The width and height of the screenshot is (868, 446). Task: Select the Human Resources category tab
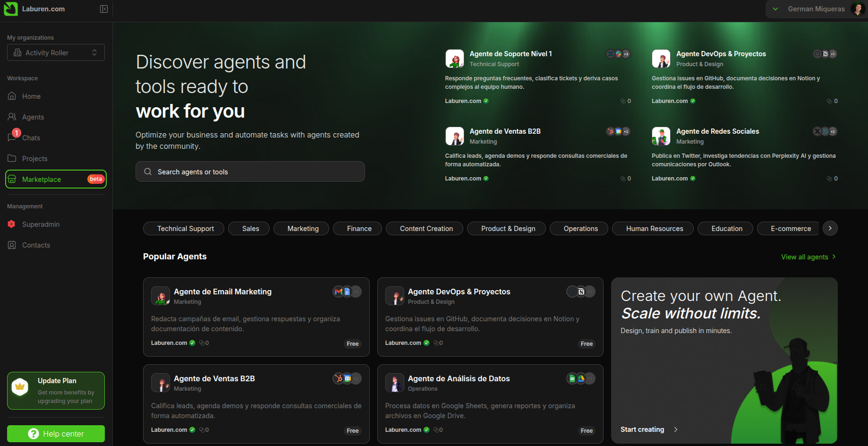[653, 228]
